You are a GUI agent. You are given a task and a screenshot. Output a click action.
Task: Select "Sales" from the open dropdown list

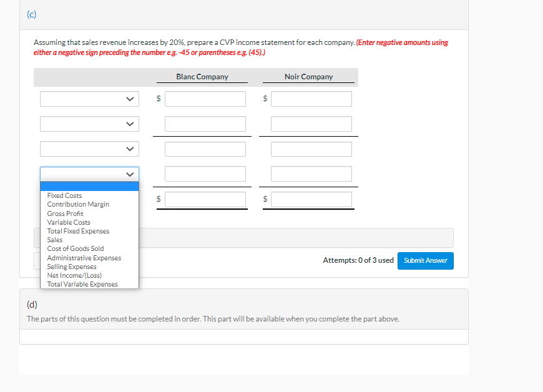pyautogui.click(x=54, y=240)
